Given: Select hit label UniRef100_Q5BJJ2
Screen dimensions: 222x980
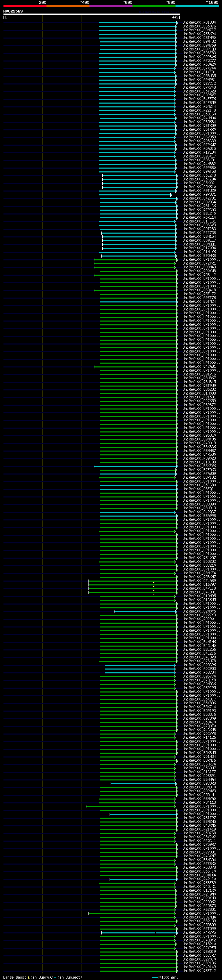Looking at the screenshot, I should click(199, 275).
